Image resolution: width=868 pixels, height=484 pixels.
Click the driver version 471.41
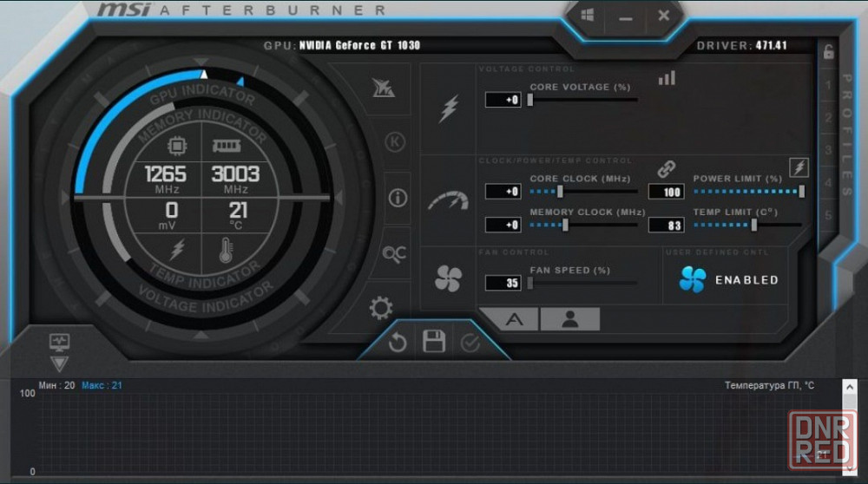point(772,45)
